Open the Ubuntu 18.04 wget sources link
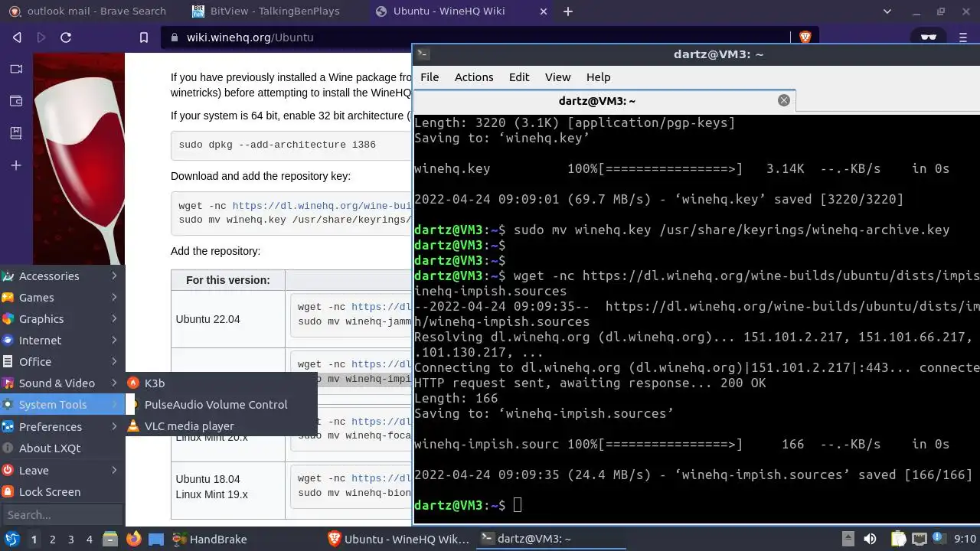This screenshot has height=551, width=980. (381, 478)
